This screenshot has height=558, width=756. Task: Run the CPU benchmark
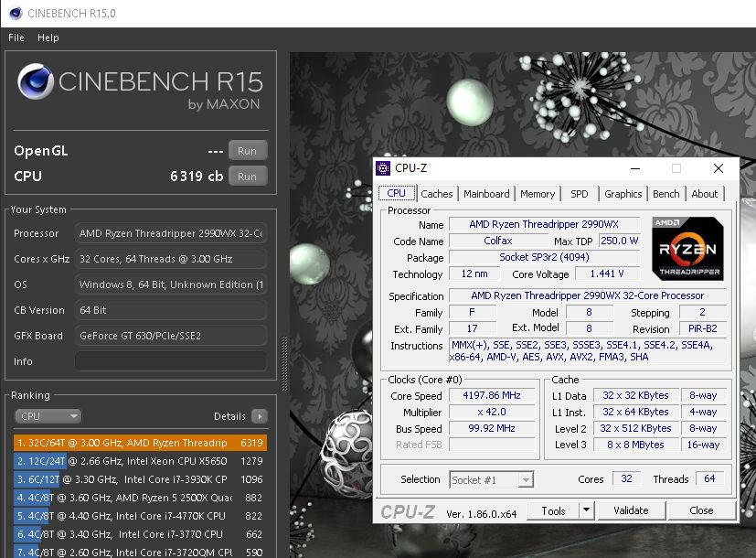248,177
